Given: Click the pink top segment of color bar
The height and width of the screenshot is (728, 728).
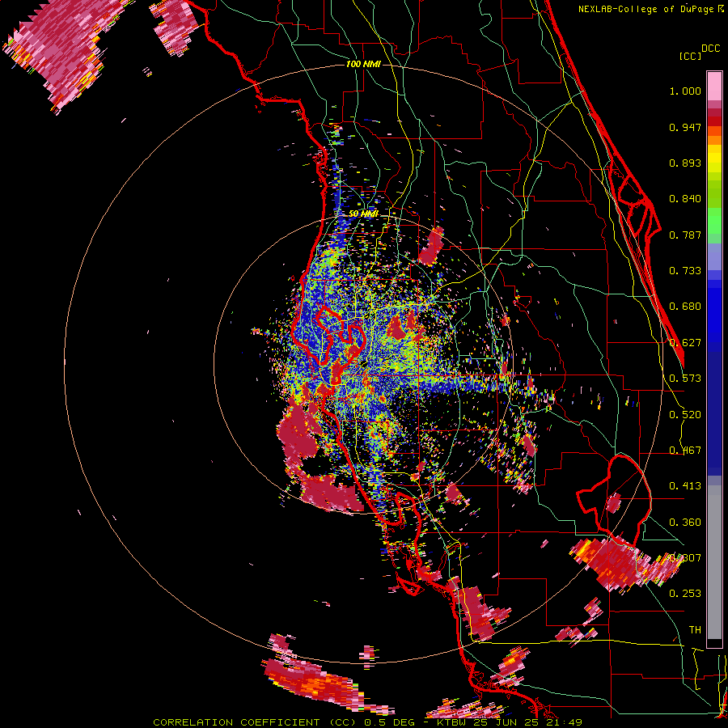Looking at the screenshot, I should 714,86.
